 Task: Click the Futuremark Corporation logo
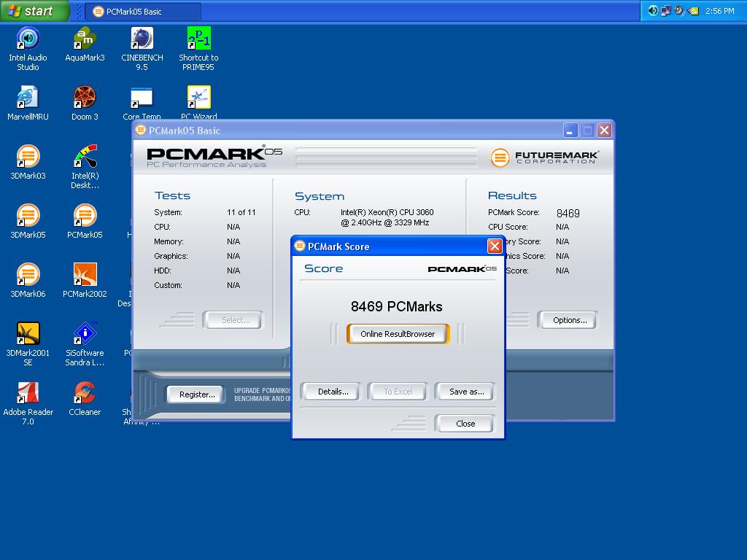coord(544,157)
